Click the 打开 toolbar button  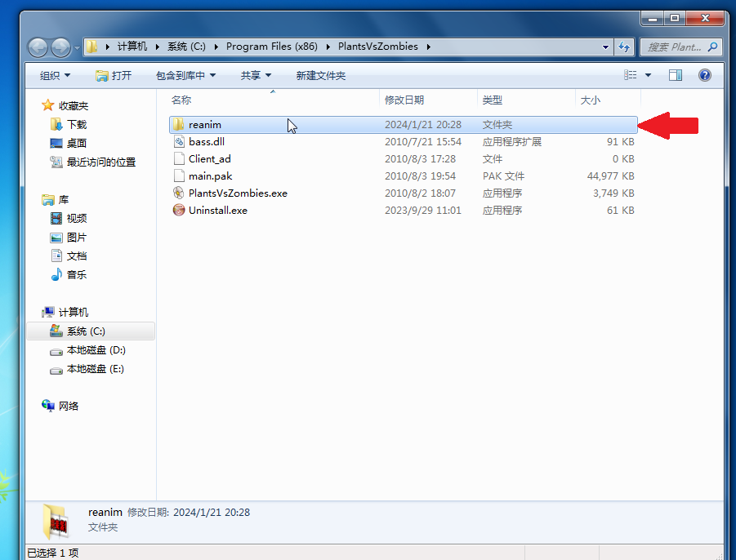(x=114, y=76)
